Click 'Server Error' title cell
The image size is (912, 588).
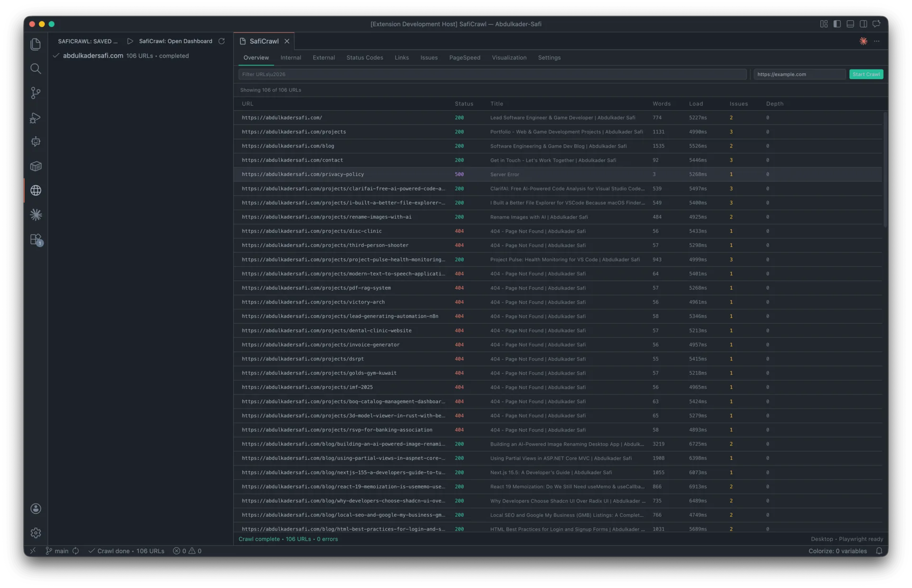[x=504, y=174]
